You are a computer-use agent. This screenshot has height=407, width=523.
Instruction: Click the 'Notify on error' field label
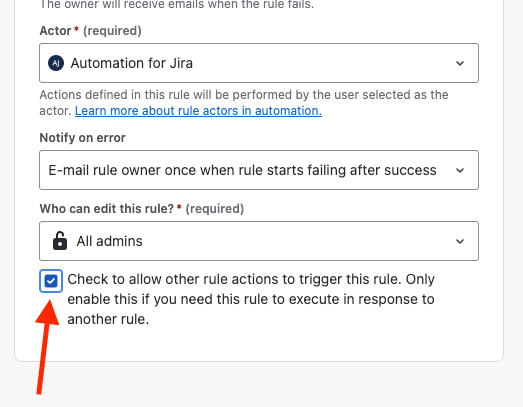tap(82, 138)
